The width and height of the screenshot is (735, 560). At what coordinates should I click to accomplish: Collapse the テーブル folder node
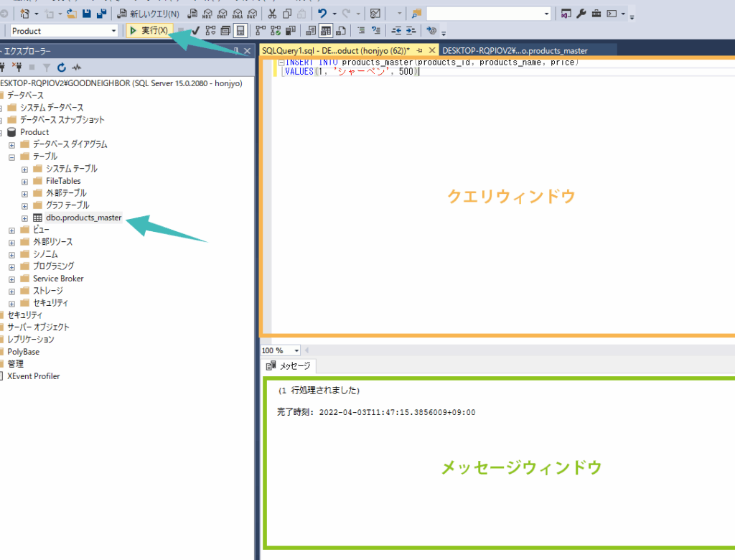click(11, 157)
